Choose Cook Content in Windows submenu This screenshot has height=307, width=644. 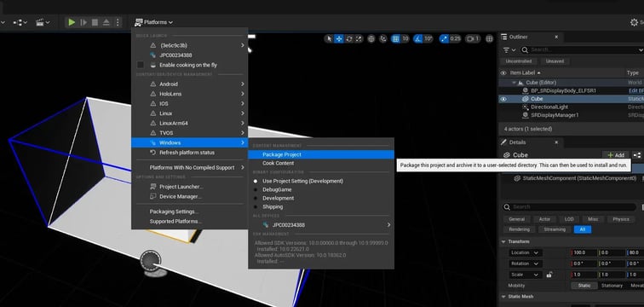(x=321, y=163)
